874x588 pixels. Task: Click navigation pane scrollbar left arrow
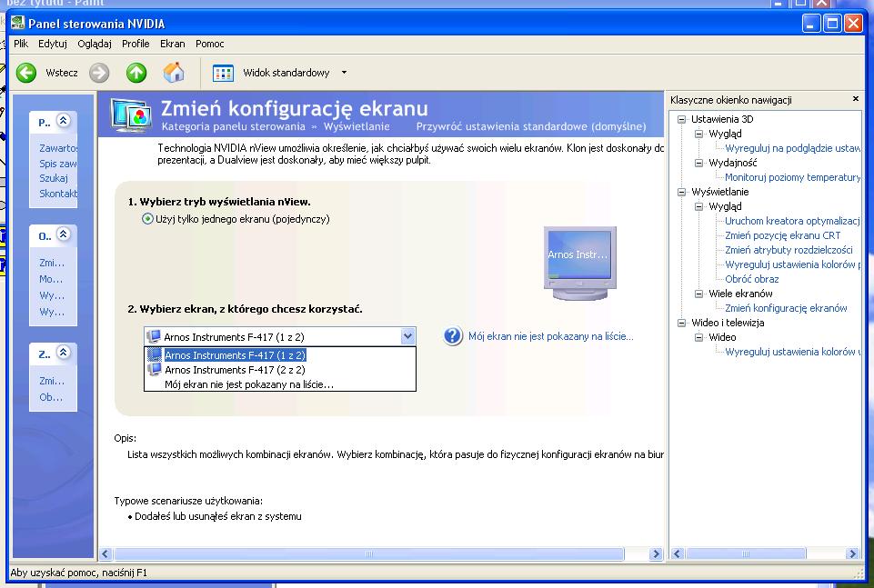click(x=677, y=553)
